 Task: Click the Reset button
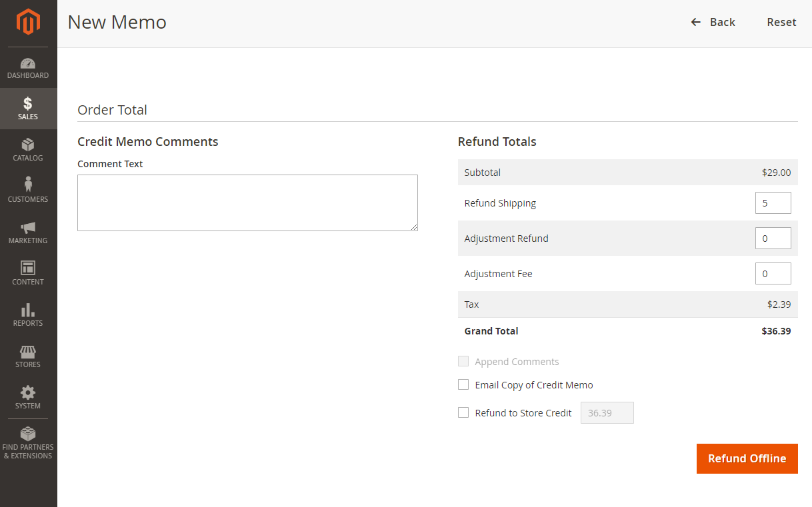(x=781, y=22)
